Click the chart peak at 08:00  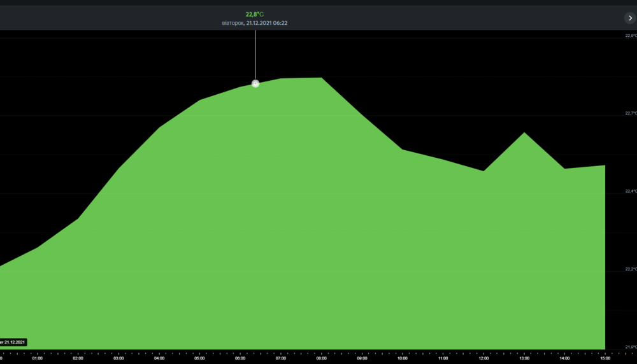click(321, 78)
